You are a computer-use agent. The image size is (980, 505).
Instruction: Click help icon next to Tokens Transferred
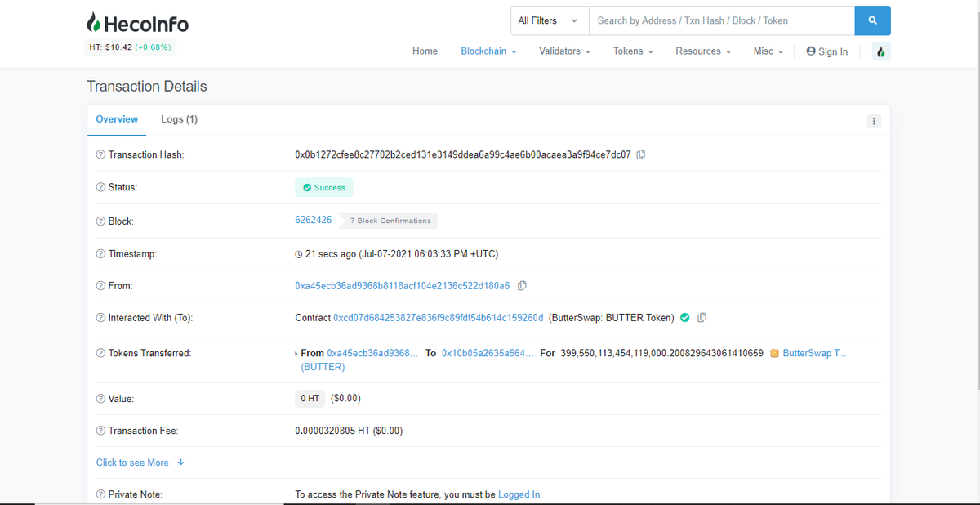pyautogui.click(x=100, y=353)
